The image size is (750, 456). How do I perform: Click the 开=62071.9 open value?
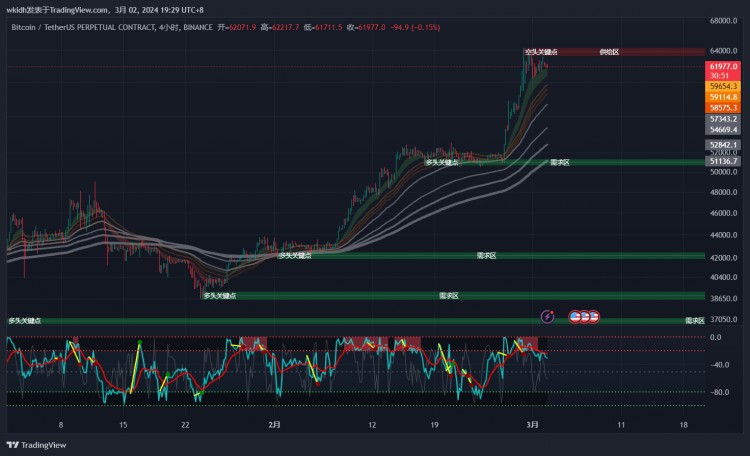click(x=237, y=27)
